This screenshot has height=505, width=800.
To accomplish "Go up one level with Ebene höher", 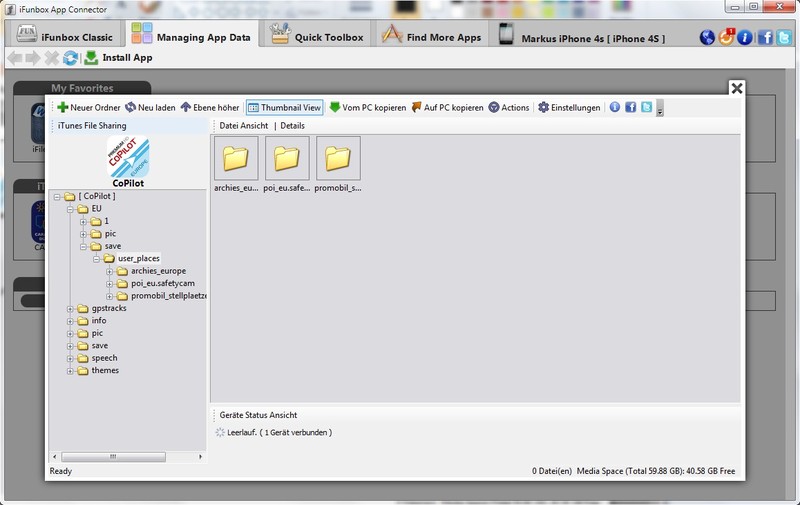I will click(209, 107).
